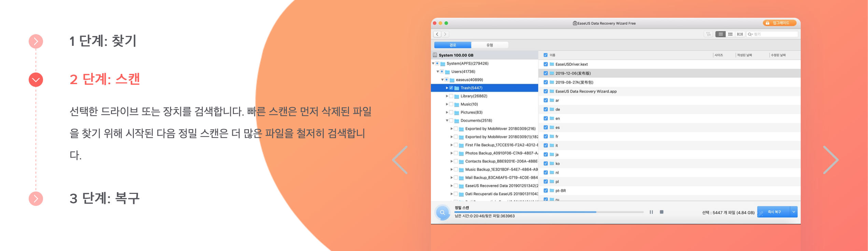Sort by the 사이즈 column header
Screen dimensions: 868x251
719,55
